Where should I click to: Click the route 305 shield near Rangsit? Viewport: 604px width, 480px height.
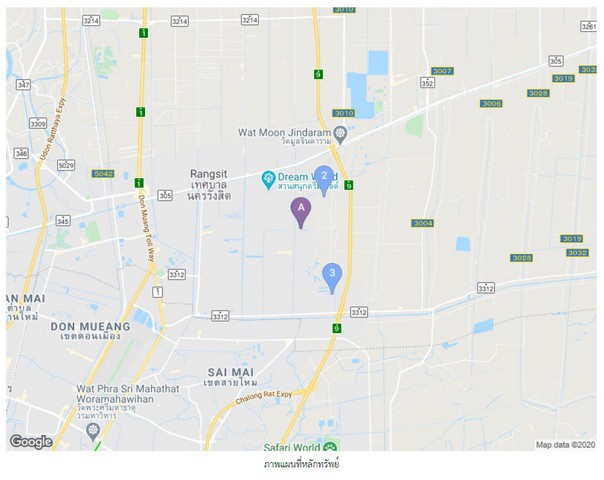point(165,195)
